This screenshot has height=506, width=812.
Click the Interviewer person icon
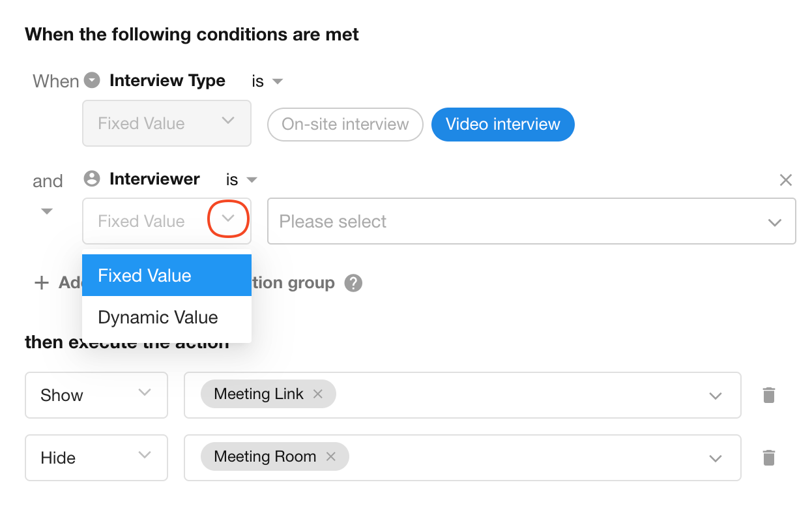(x=93, y=179)
